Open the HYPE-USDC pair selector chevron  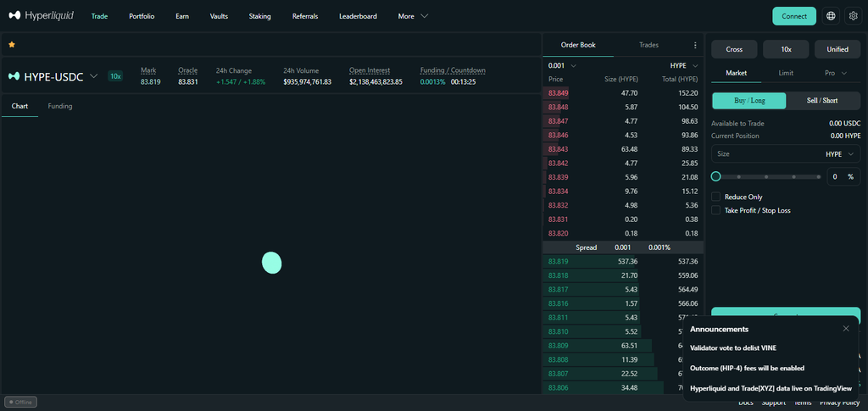(93, 76)
